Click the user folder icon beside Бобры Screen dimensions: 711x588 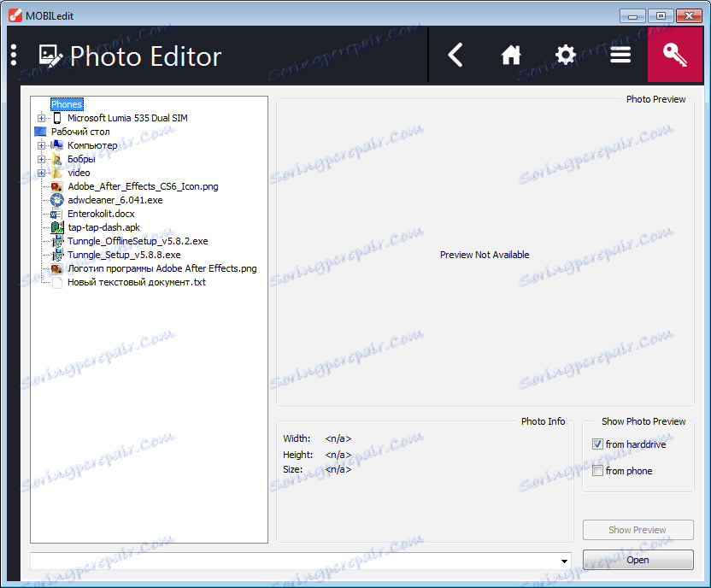pyautogui.click(x=56, y=159)
